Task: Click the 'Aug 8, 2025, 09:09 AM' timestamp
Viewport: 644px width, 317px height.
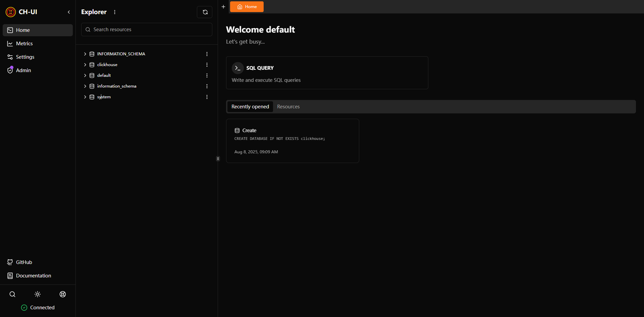Action: [256, 152]
